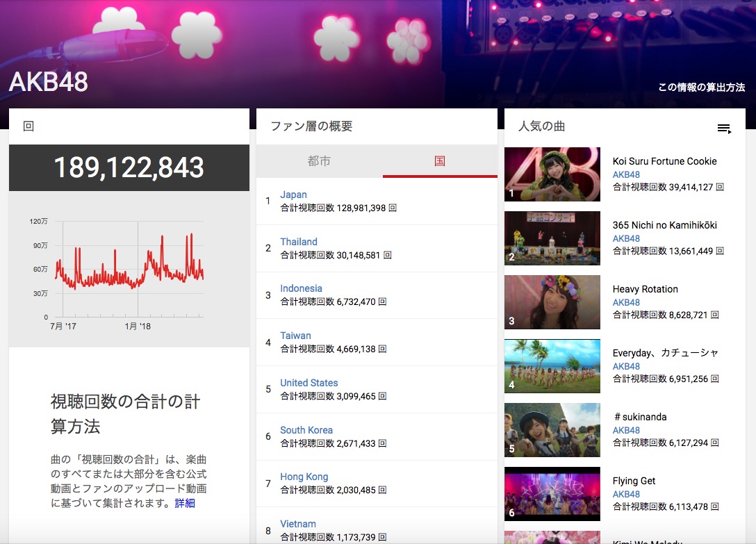
Task: Play Heavy Rotation video thumbnail
Action: tap(552, 302)
